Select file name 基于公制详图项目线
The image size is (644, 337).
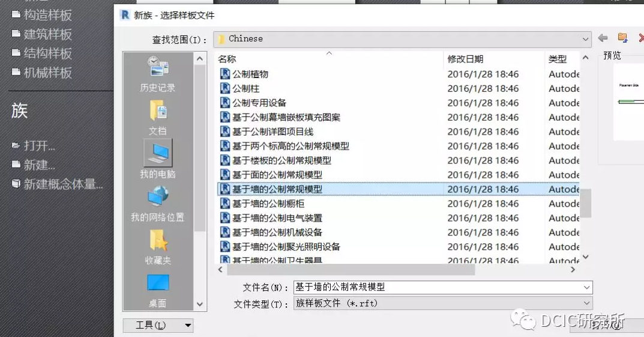coord(272,132)
